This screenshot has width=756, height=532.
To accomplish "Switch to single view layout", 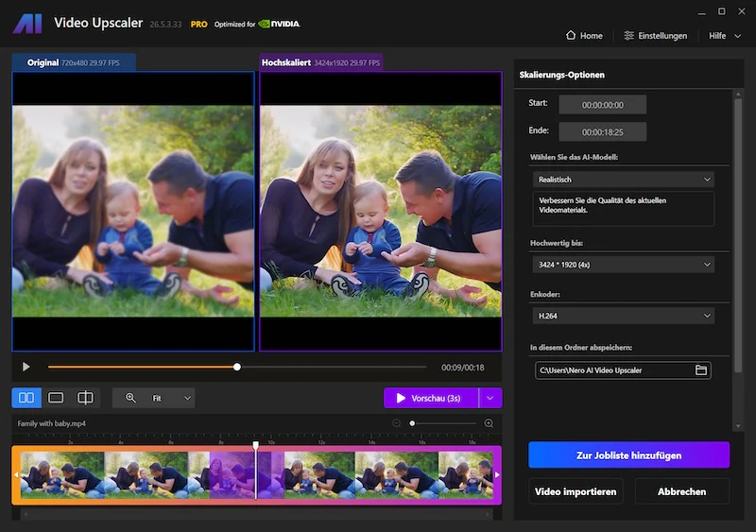I will (x=56, y=398).
